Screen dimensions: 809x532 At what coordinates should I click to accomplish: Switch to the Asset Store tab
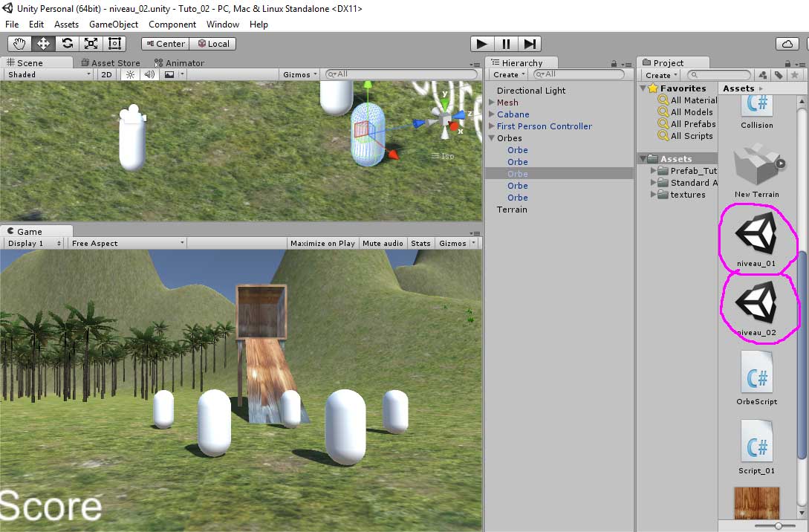point(110,63)
